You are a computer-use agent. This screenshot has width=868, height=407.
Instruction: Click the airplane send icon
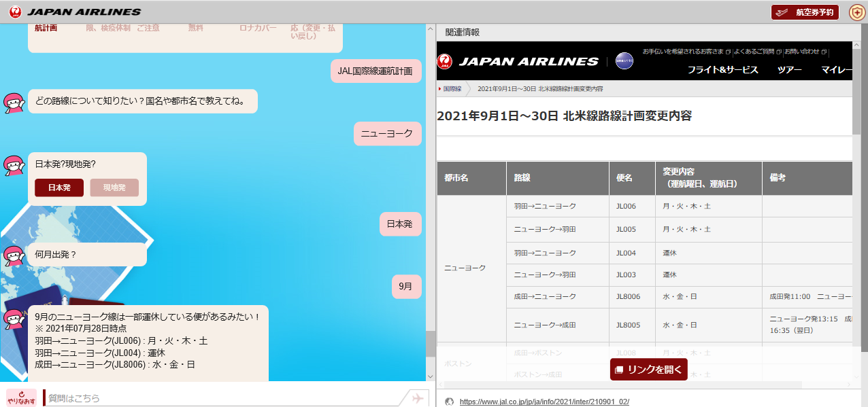[x=418, y=398]
